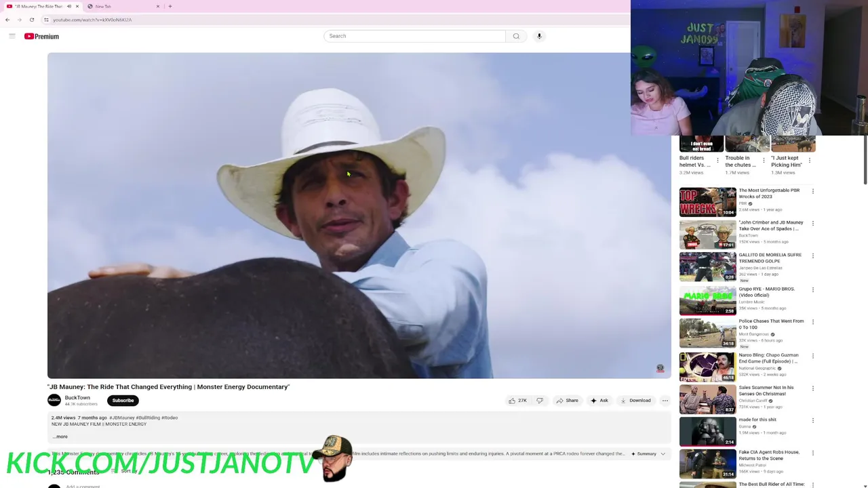
Task: Go to YouTube Premium home logo
Action: [x=41, y=37]
